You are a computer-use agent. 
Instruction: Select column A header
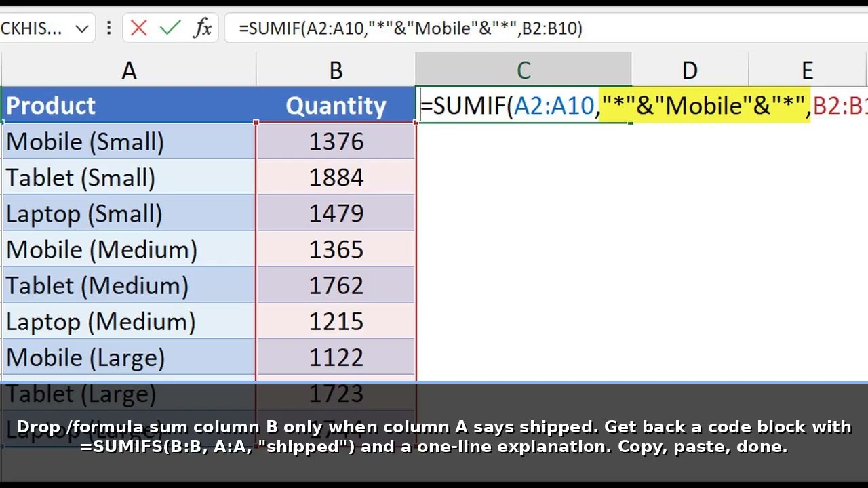click(x=129, y=70)
